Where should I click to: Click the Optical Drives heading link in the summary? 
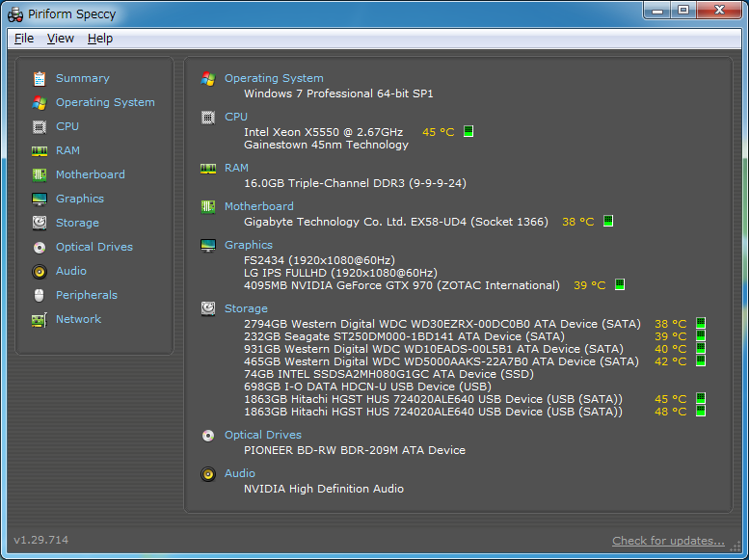click(x=263, y=435)
